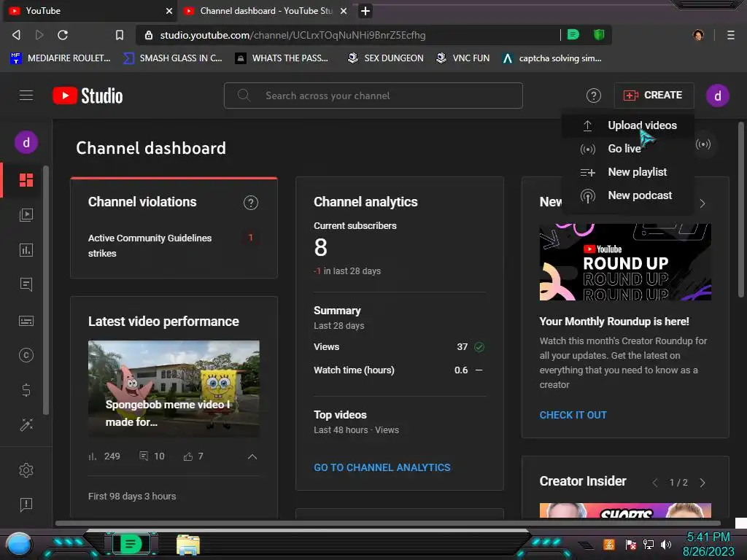Screen dimensions: 747x560
Task: Advance the News card with right chevron
Action: click(x=703, y=204)
